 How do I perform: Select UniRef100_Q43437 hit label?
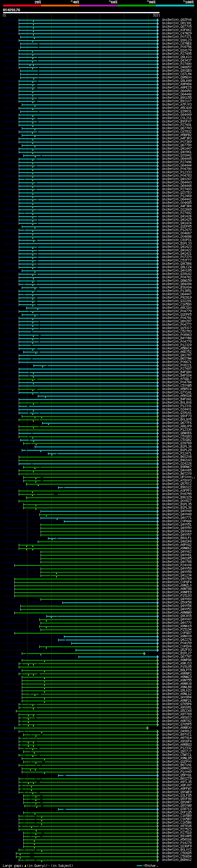coord(176,61)
